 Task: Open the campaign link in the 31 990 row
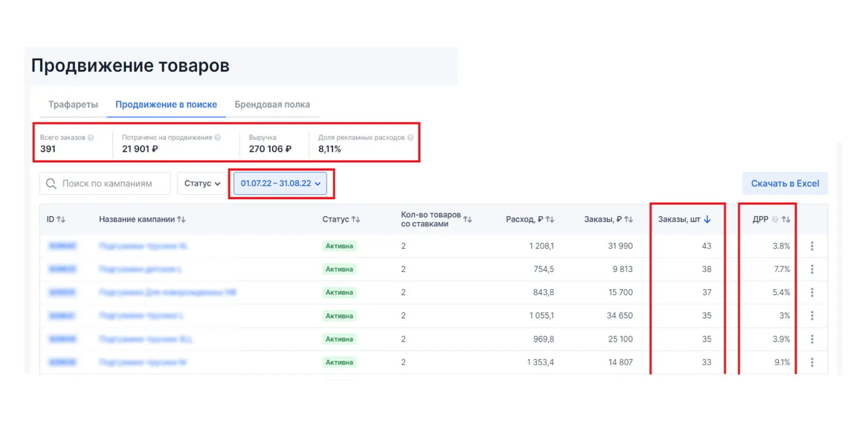coord(143,246)
